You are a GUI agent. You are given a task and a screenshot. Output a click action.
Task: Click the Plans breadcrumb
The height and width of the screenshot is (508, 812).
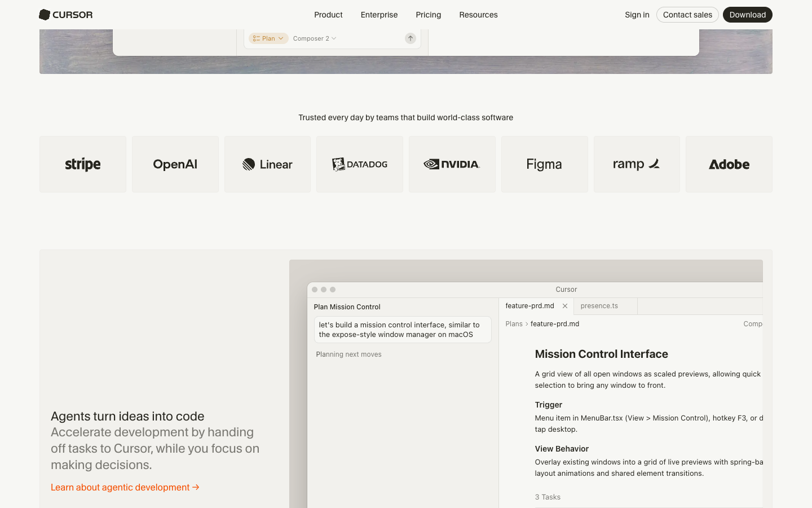coord(514,324)
